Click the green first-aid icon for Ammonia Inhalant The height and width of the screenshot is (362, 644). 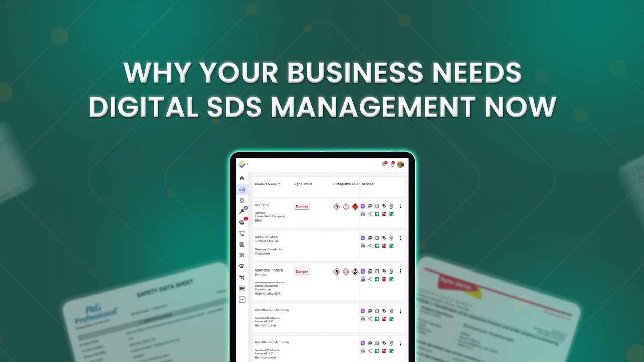pos(377,279)
